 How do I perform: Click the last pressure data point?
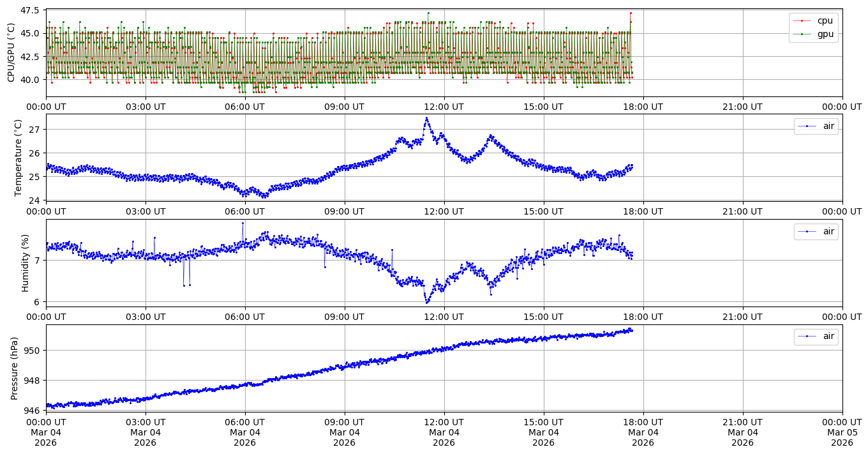(x=631, y=329)
